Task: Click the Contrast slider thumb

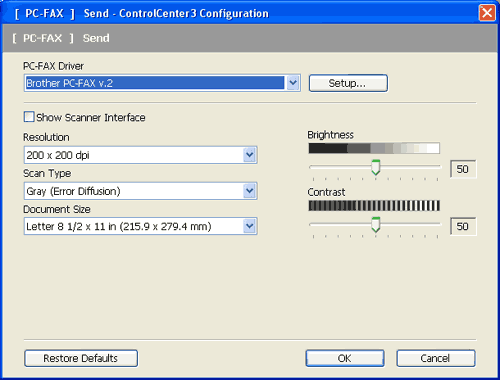Action: click(x=376, y=225)
